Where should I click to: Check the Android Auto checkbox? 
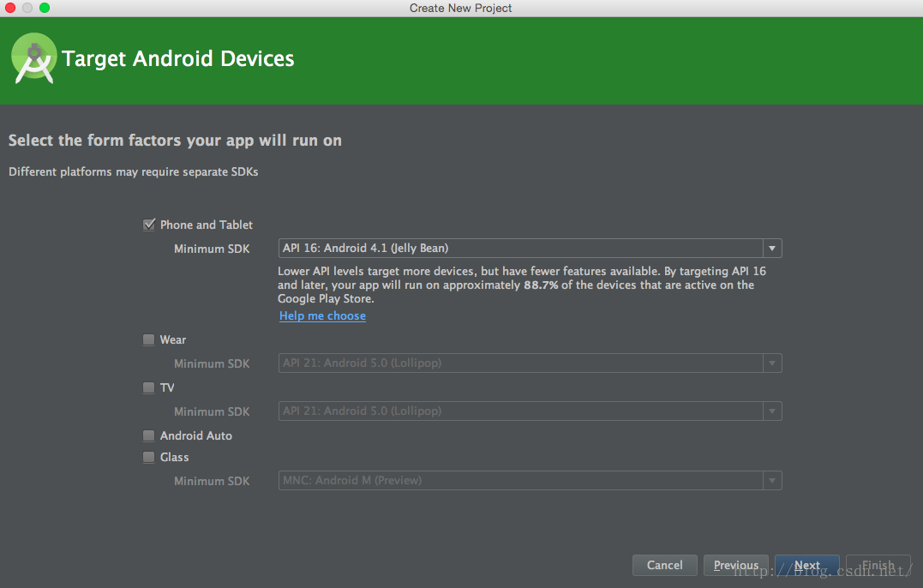[x=149, y=435]
